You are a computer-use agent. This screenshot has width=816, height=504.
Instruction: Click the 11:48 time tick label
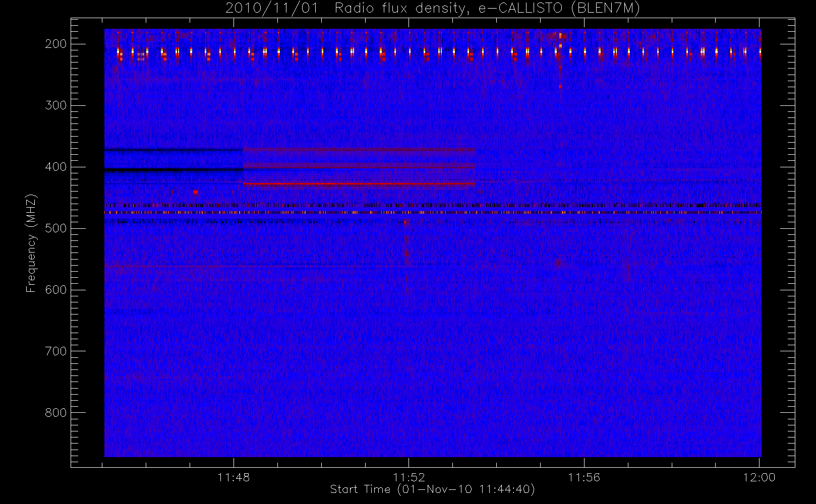click(x=234, y=477)
